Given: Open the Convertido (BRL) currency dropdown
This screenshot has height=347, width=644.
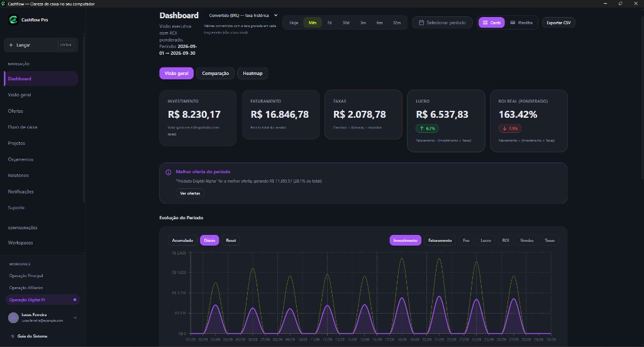Looking at the screenshot, I should coord(243,16).
